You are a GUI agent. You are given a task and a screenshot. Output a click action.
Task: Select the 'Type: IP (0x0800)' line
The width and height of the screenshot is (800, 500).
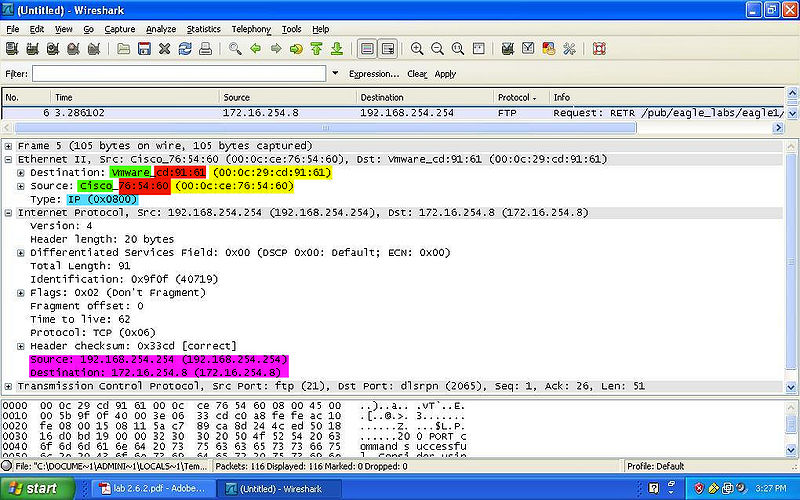tap(84, 199)
